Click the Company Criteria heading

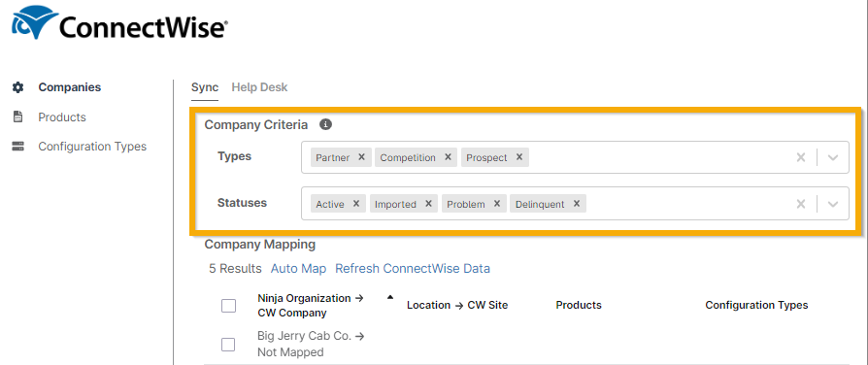coord(255,125)
